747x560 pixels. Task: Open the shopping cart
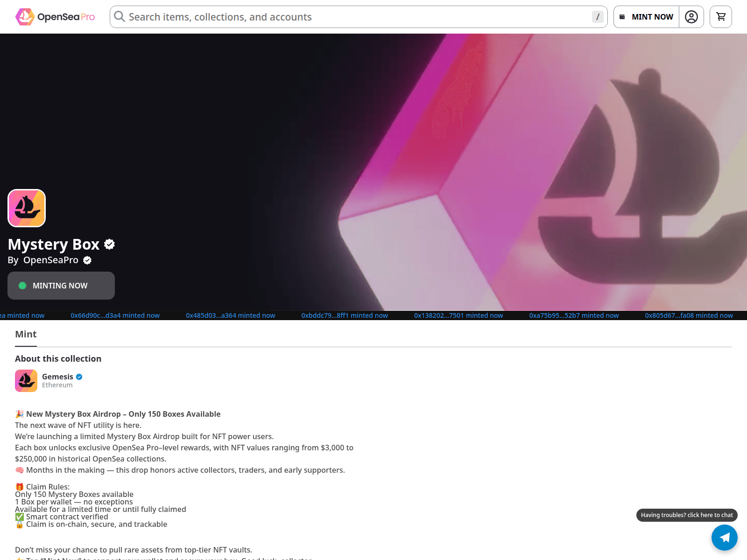point(721,17)
